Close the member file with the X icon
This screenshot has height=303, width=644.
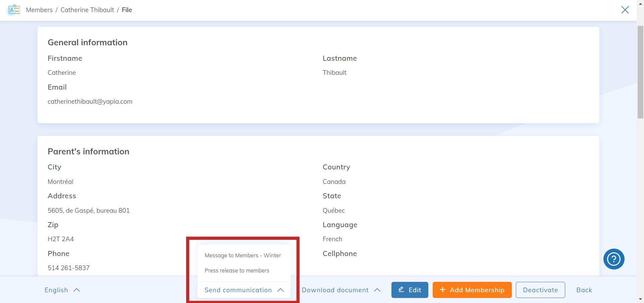click(625, 10)
